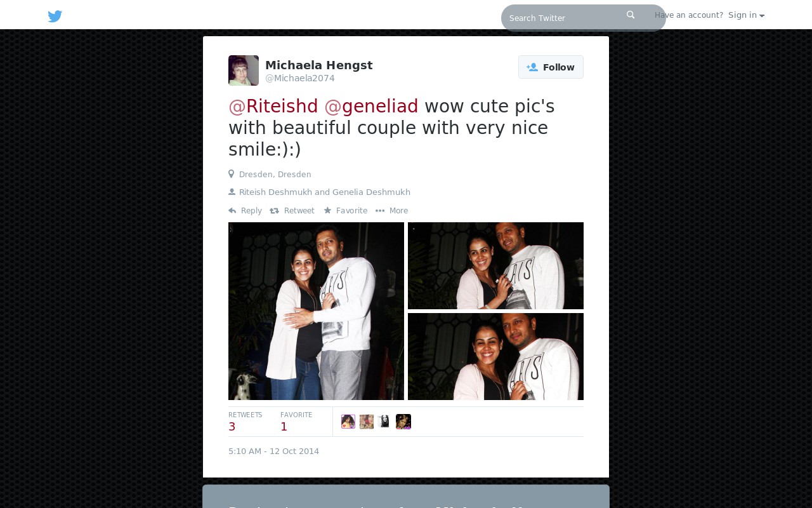View the retweets count list

[x=245, y=422]
